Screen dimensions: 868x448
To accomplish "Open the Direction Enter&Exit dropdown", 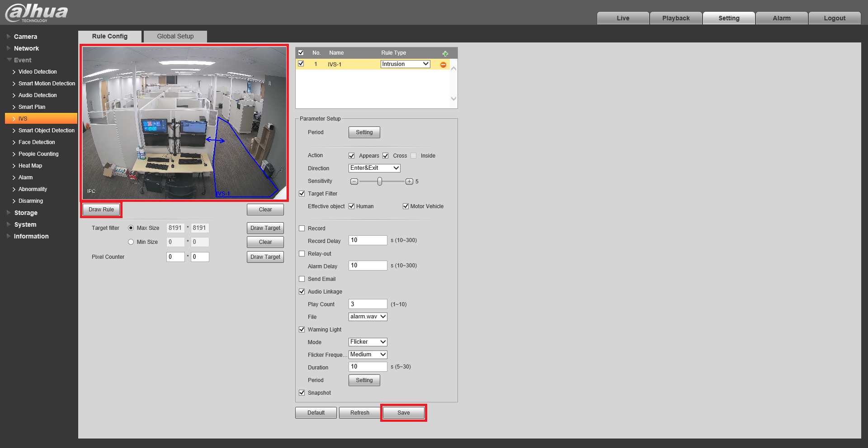I will (374, 168).
